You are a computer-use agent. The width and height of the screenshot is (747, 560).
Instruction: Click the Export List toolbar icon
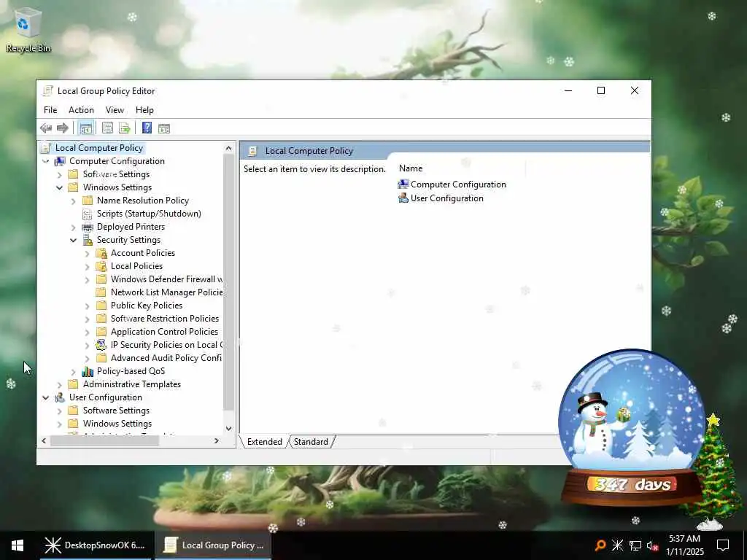coord(124,128)
